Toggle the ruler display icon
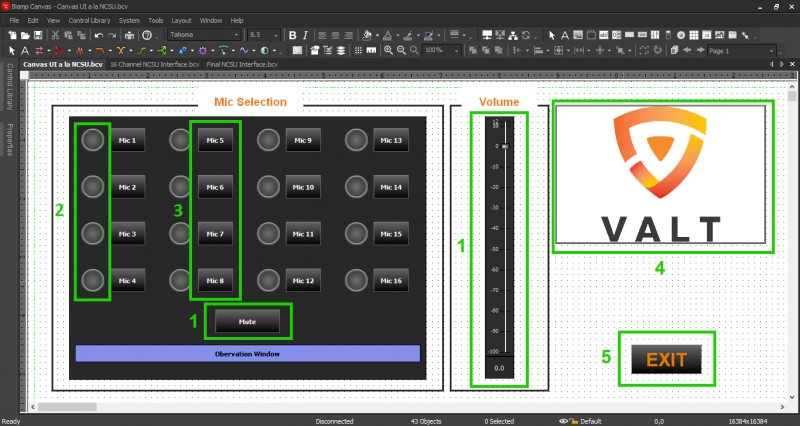800x426 pixels. tap(371, 51)
